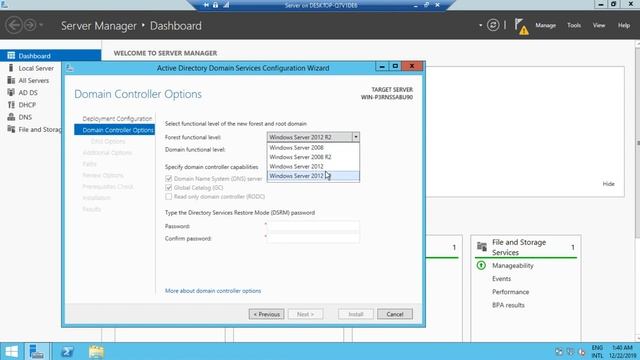Open the notifications flag with warning
Image resolution: width=640 pixels, height=360 pixels.
tap(521, 27)
